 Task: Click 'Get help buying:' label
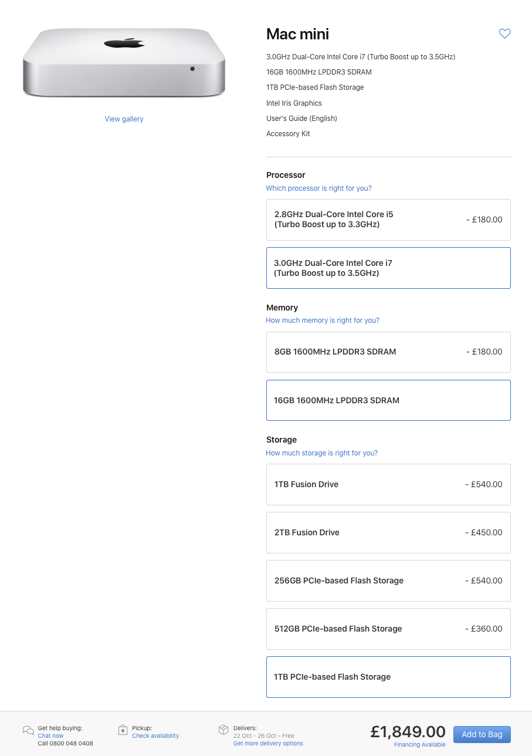point(60,728)
